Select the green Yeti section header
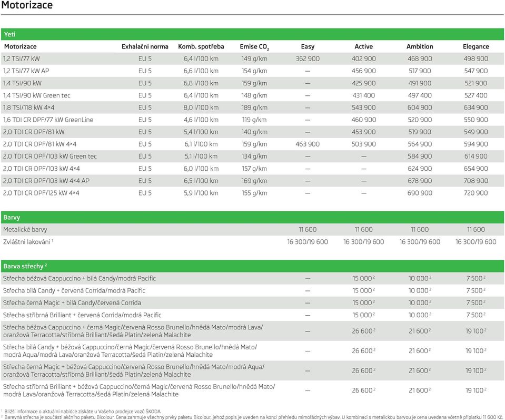Screen dimensions: 505x420 pyautogui.click(x=253, y=34)
